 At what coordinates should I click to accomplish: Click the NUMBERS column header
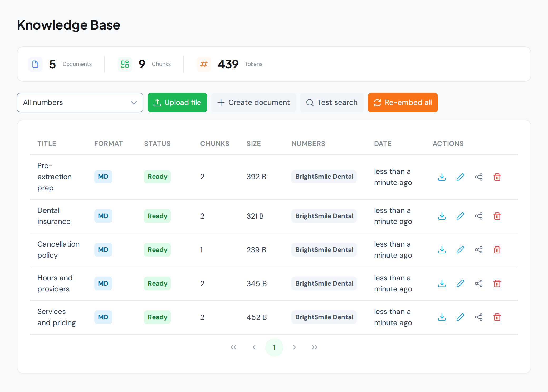click(309, 144)
